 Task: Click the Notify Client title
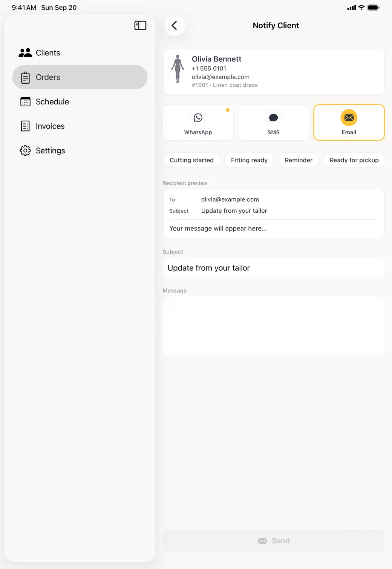pyautogui.click(x=276, y=26)
